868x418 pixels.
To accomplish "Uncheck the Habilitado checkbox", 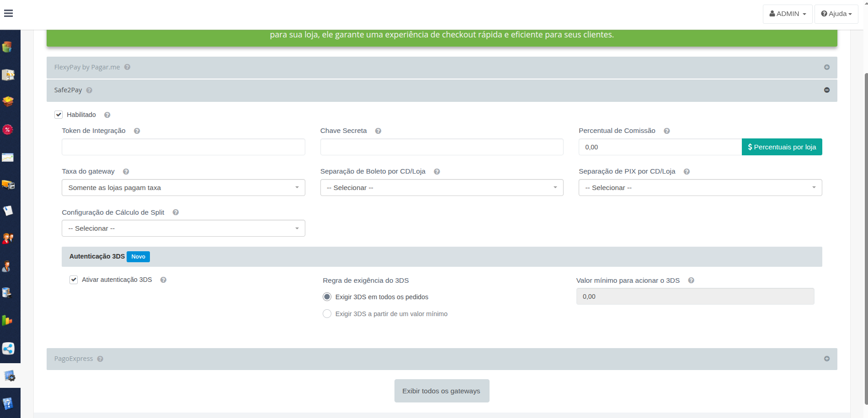I will click(x=59, y=115).
